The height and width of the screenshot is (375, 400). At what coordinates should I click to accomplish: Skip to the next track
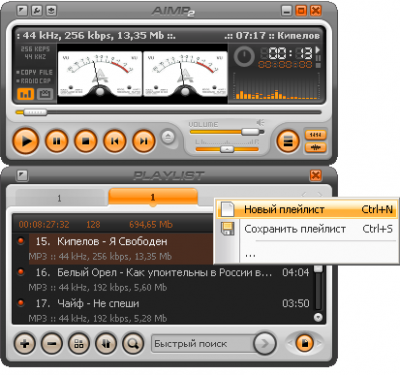[x=144, y=141]
